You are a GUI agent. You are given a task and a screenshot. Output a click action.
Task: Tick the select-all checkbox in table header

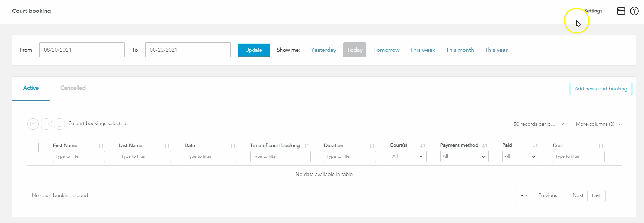(x=34, y=147)
